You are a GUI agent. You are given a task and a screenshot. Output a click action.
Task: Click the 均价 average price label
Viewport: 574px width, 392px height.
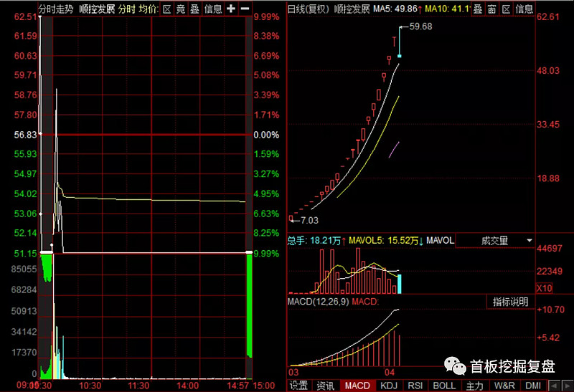[149, 9]
